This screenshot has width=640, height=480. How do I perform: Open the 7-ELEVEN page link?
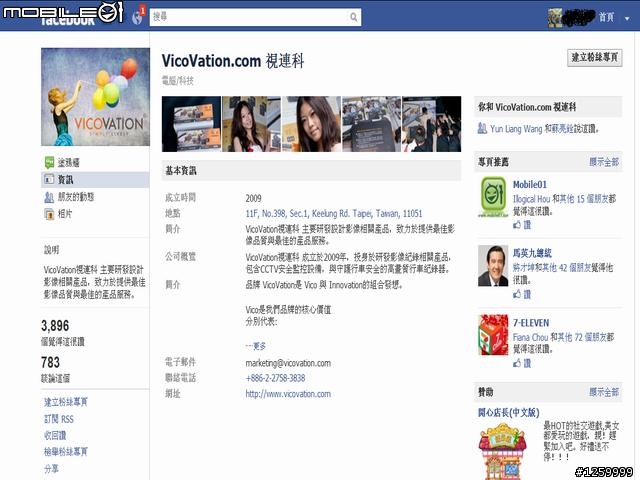tap(531, 323)
